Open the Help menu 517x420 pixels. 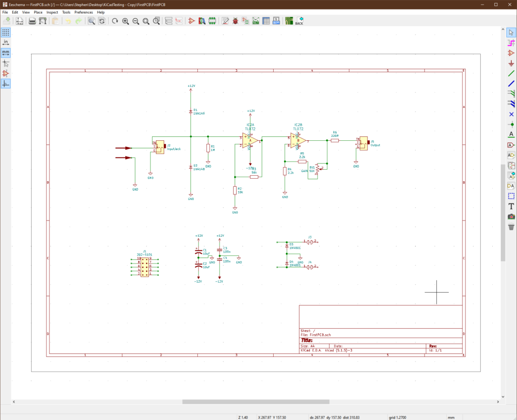(x=100, y=12)
